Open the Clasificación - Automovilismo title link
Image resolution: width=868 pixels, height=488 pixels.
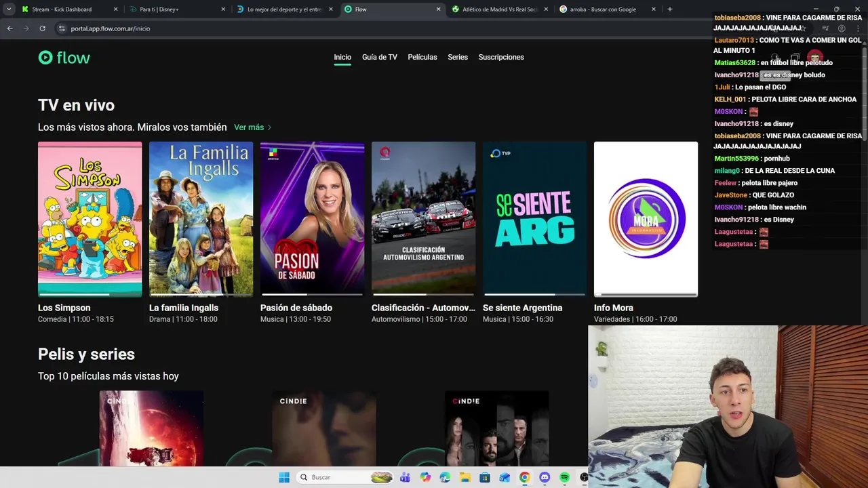(423, 308)
